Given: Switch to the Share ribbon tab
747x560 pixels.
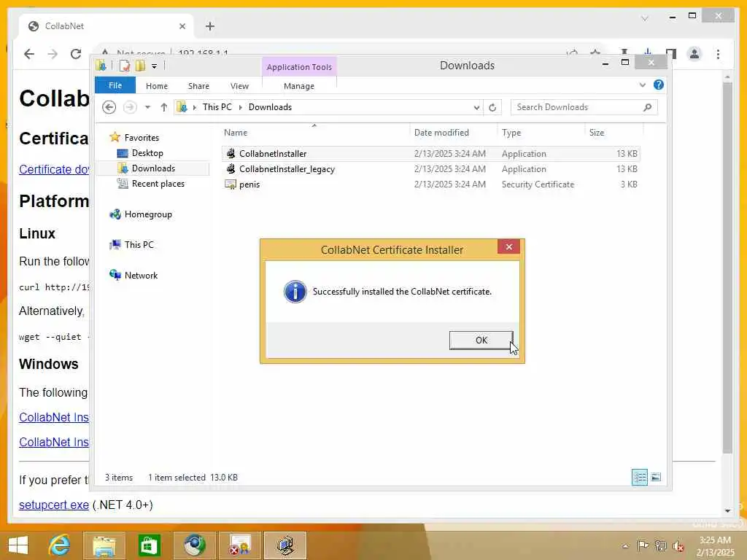Looking at the screenshot, I should (x=198, y=86).
